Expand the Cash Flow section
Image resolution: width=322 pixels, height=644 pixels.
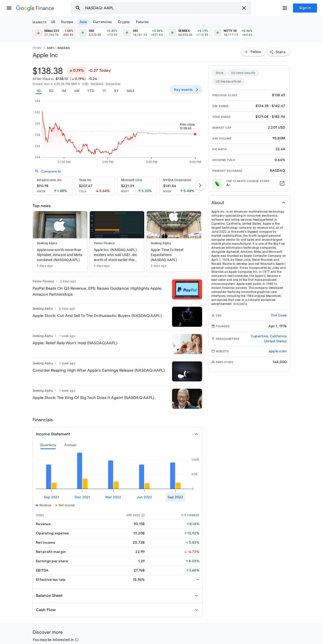[x=117, y=610]
